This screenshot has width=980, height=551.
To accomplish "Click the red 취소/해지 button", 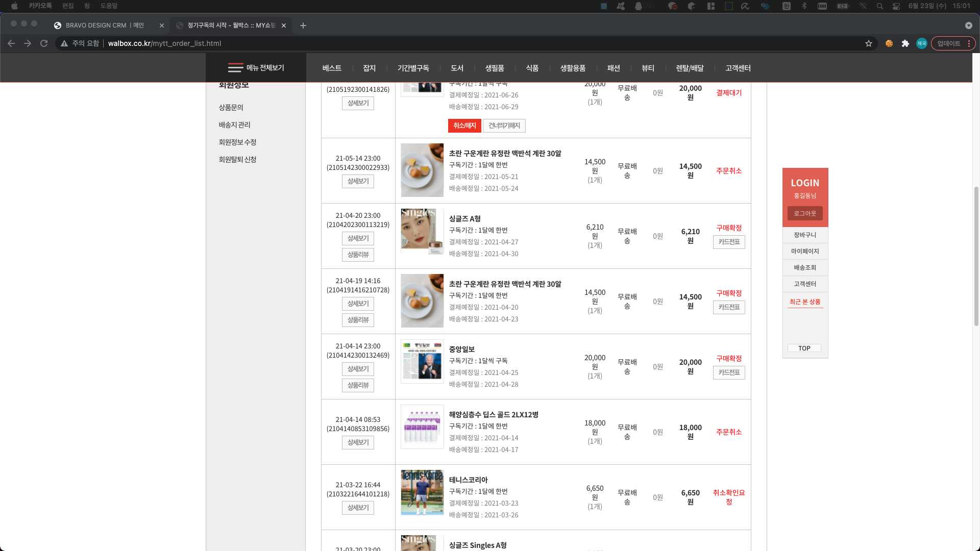I will (464, 126).
